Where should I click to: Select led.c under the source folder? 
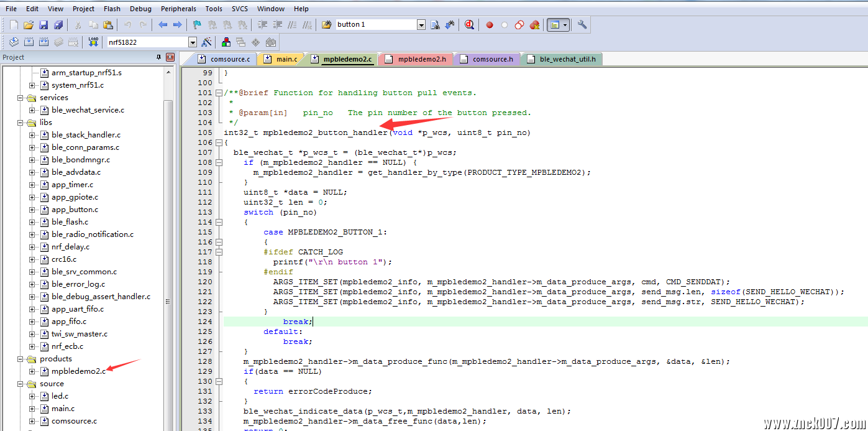[x=60, y=396]
